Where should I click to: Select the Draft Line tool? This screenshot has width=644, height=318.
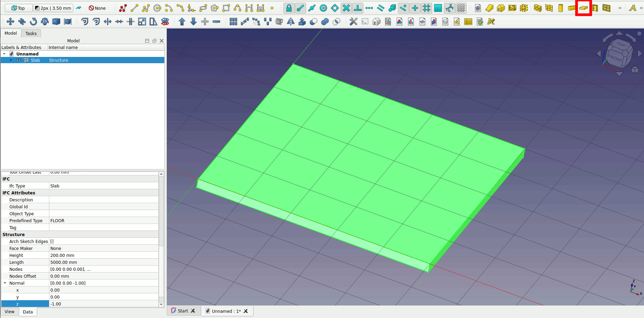coord(134,8)
